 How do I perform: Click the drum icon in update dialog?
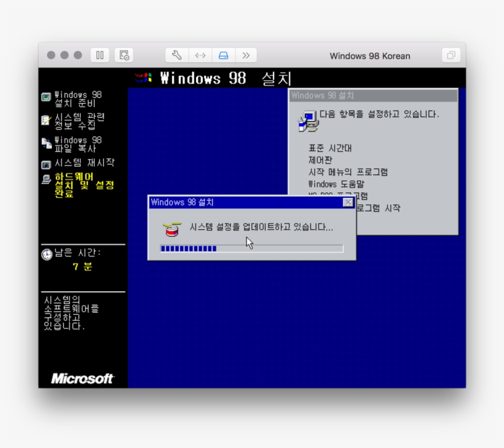tap(171, 229)
